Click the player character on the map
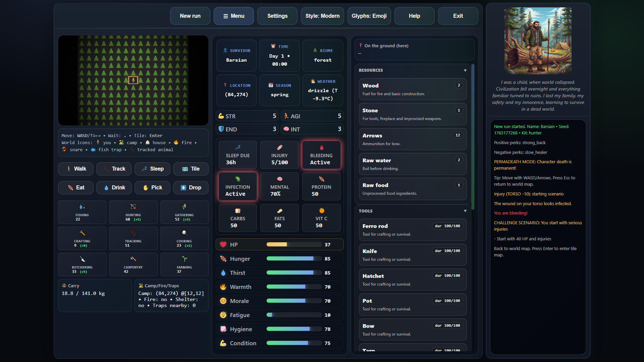The height and width of the screenshot is (362, 644). (134, 80)
